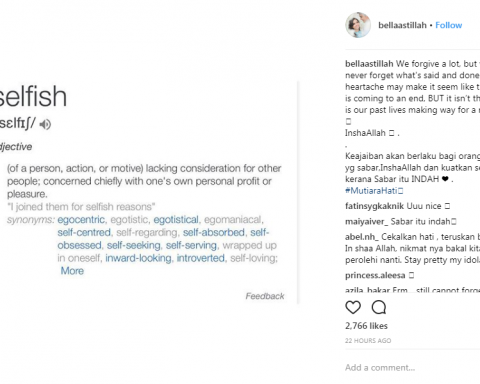The height and width of the screenshot is (384, 480).
Task: Open the introverted synonym link
Action: (201, 258)
